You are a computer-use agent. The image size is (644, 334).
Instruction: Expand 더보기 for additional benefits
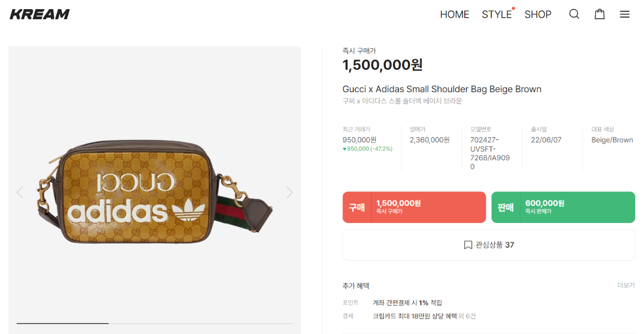(626, 286)
